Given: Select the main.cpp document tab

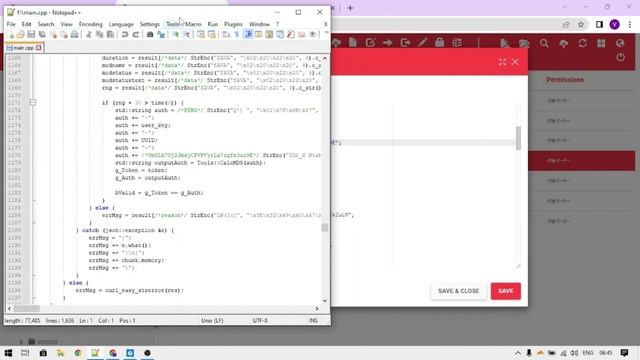Looking at the screenshot, I should (24, 48).
